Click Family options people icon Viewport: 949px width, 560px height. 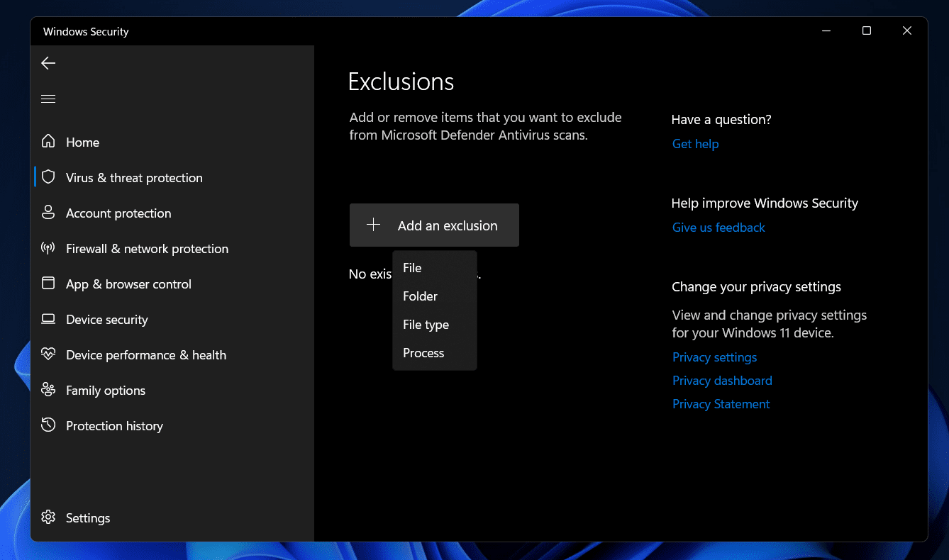click(48, 390)
